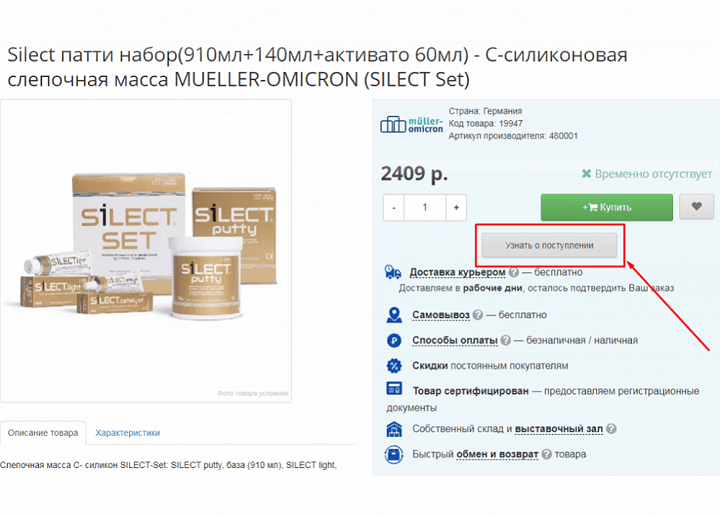Click the heart favorites icon button
This screenshot has height=516, width=720.
(697, 207)
